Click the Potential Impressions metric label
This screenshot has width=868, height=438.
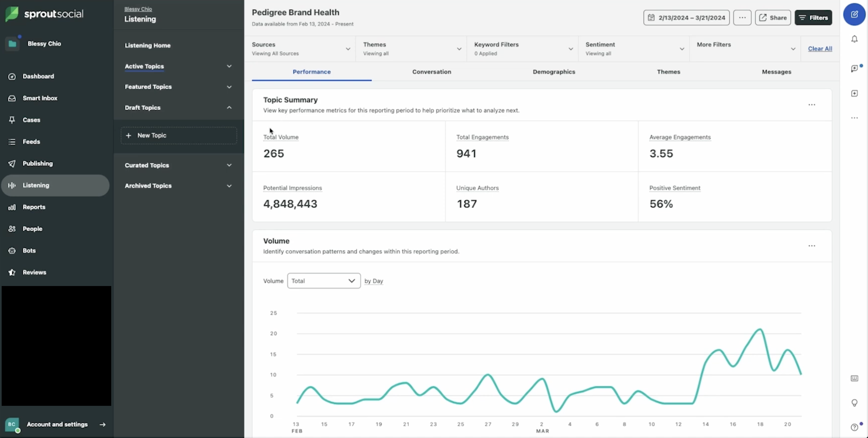tap(293, 188)
